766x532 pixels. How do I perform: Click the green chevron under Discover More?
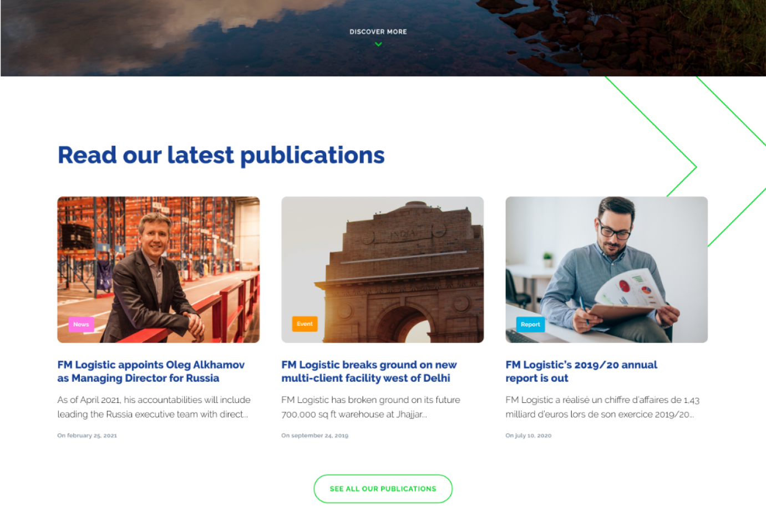click(x=378, y=44)
